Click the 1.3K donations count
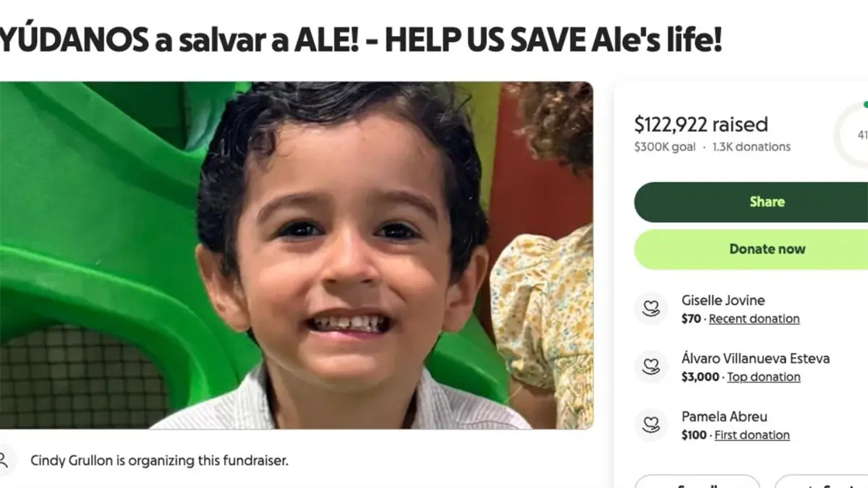 (x=752, y=147)
